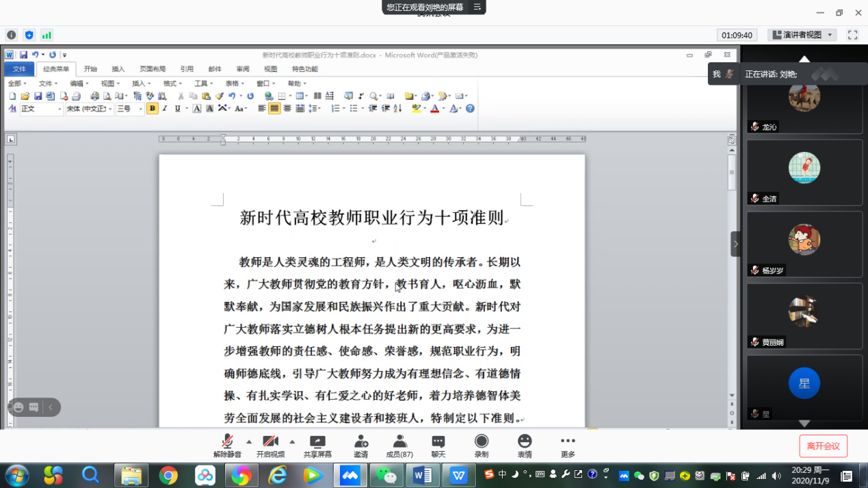Switch to the 页面布局 ribbon tab

(x=153, y=69)
